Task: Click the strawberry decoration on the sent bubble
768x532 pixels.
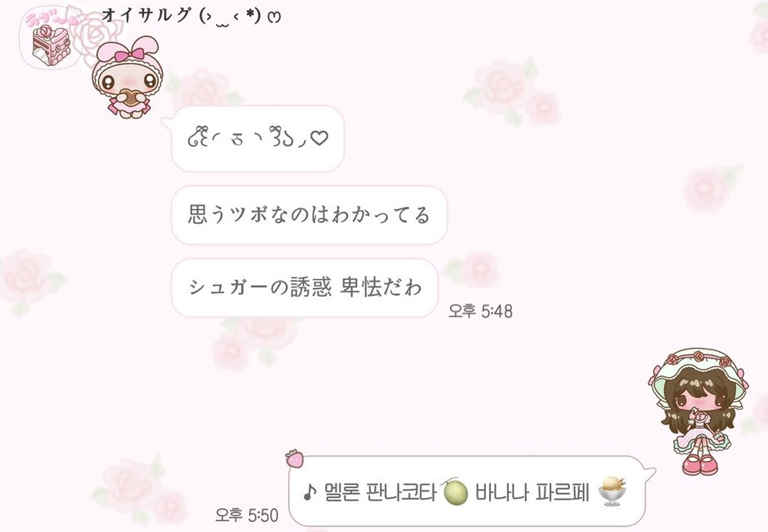Action: tap(294, 458)
